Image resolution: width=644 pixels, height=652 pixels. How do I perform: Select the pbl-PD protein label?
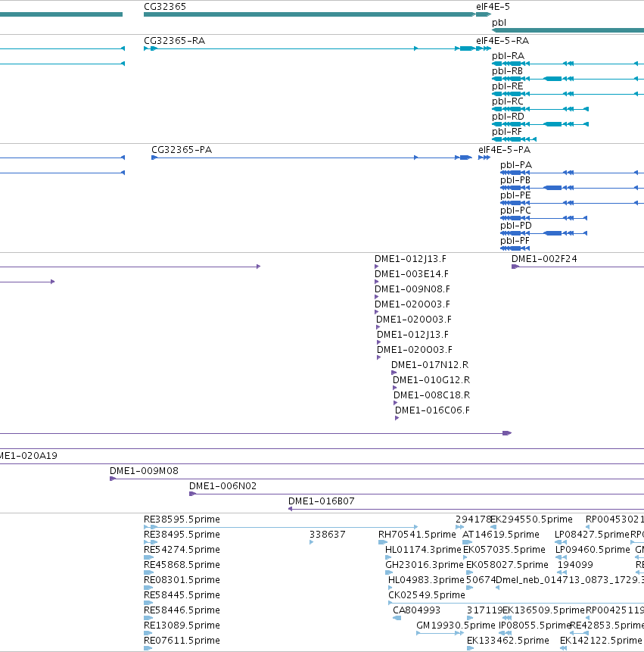pyautogui.click(x=515, y=226)
